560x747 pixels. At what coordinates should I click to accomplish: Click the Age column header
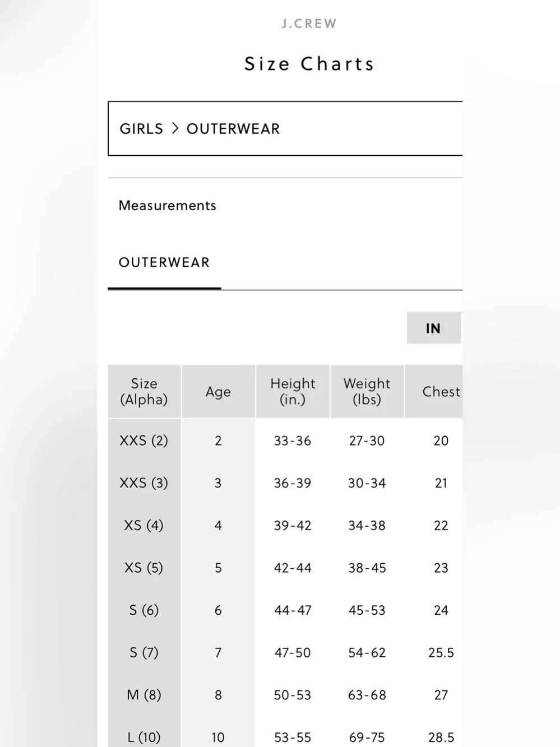click(x=218, y=391)
